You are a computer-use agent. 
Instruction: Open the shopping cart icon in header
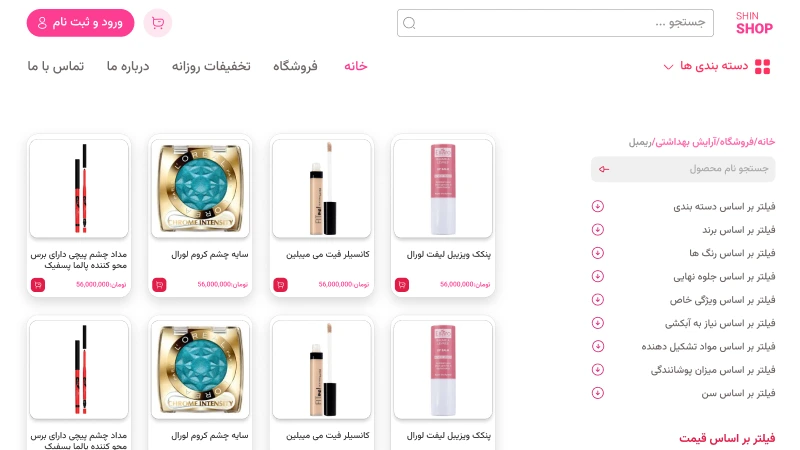pos(158,23)
